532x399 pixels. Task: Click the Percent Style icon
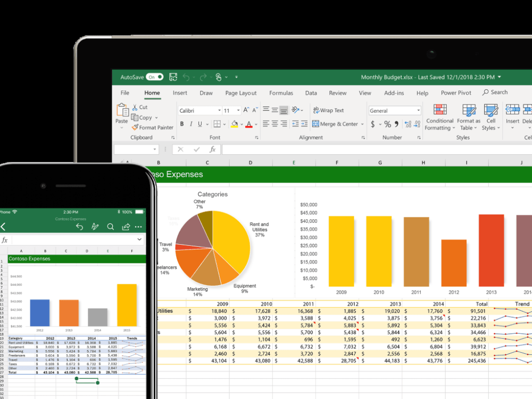point(387,124)
